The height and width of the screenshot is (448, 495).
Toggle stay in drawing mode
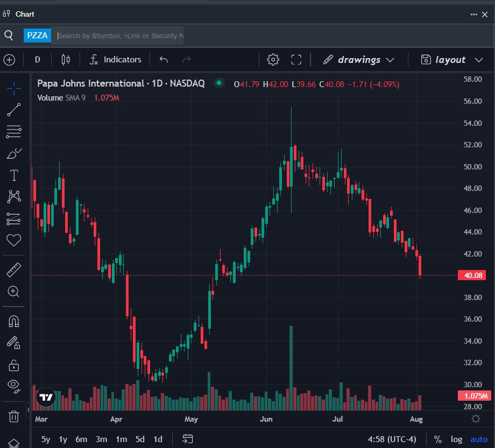(x=14, y=343)
